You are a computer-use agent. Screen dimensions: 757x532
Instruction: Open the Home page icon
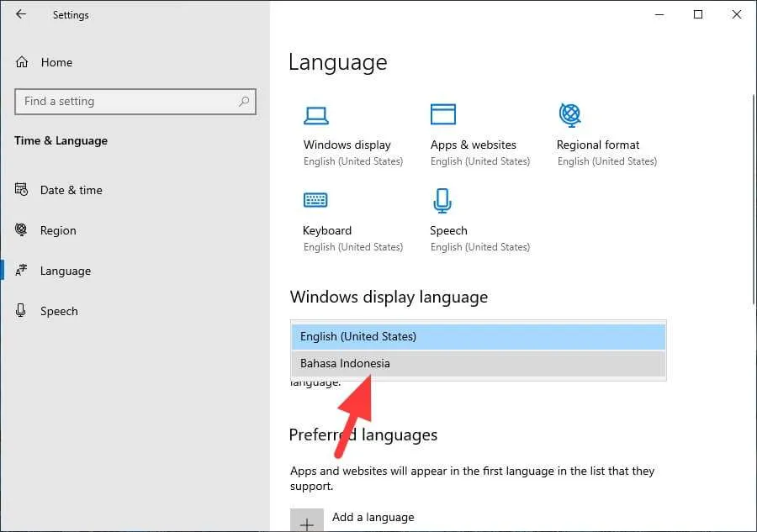22,62
